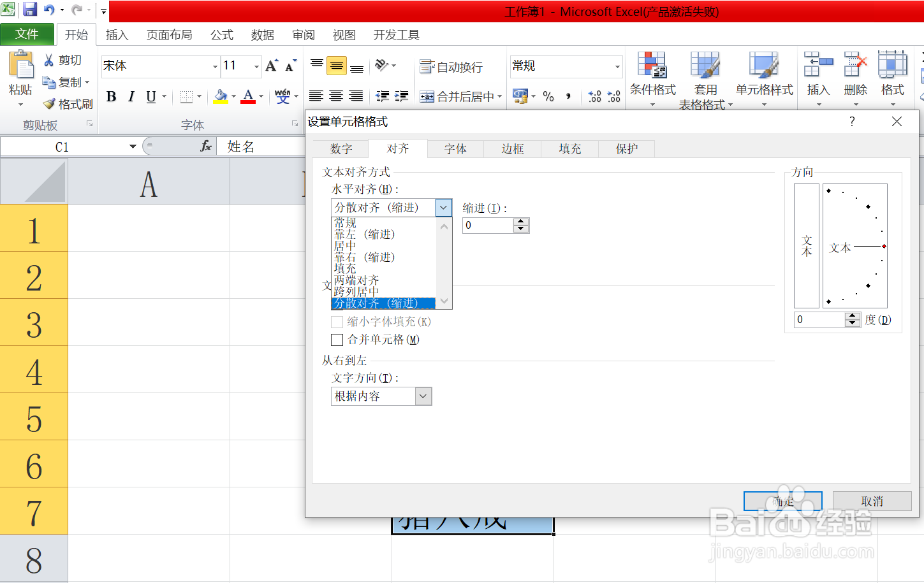Select 居中 in alignment list

[345, 246]
